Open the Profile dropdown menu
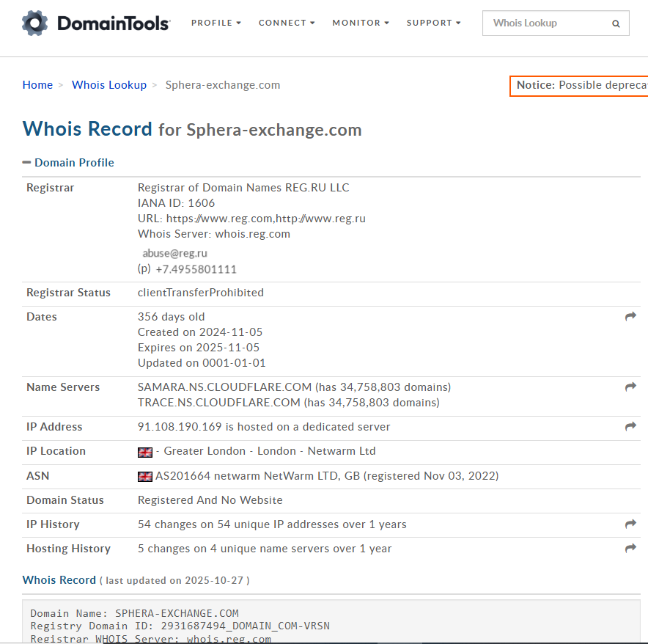 coord(216,23)
